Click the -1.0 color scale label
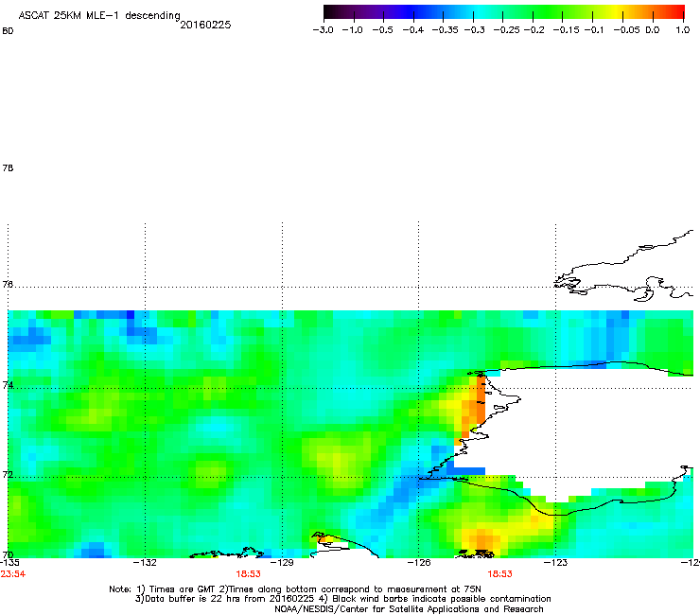The width and height of the screenshot is (700, 615). coord(352,30)
